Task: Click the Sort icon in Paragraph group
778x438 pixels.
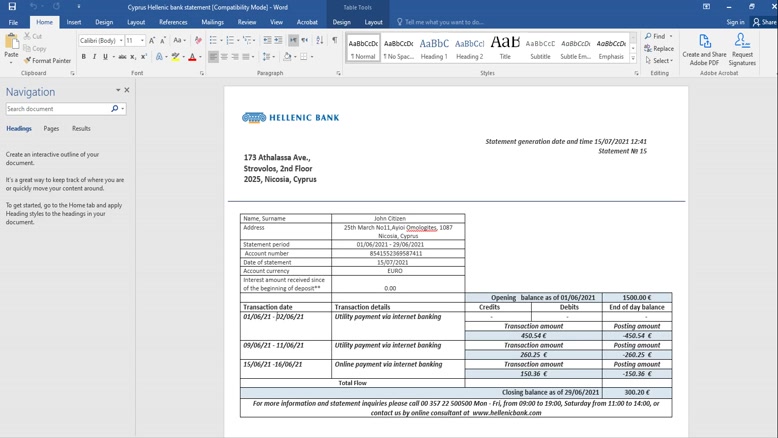Action: 320,41
